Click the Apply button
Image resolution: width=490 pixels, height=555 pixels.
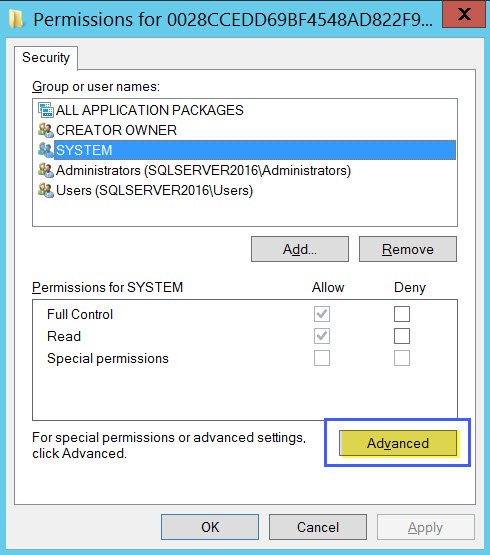pyautogui.click(x=426, y=527)
